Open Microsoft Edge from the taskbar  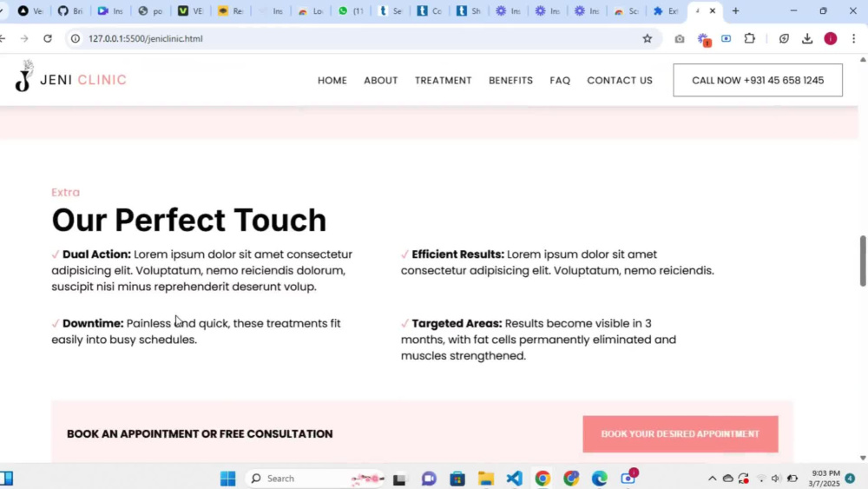[x=599, y=479]
